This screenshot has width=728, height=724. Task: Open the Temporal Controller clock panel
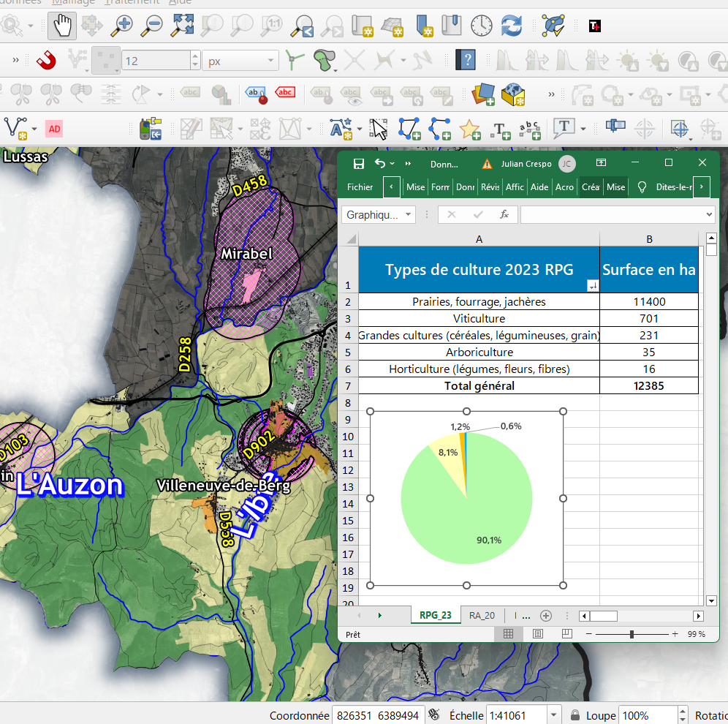pos(481,26)
